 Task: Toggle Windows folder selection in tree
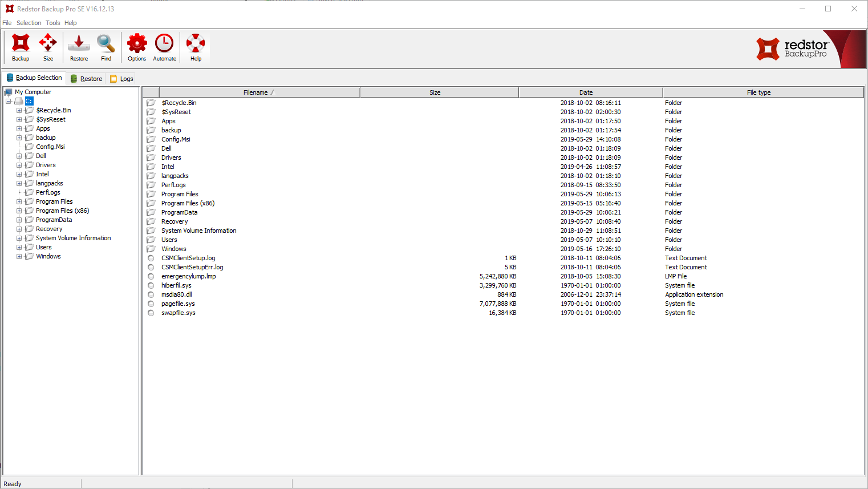[x=30, y=256]
